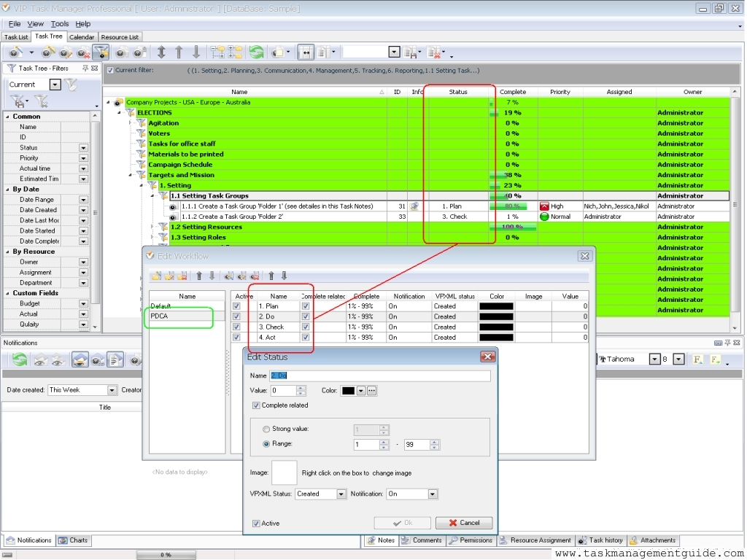Open the Date Range filter dropdown
The width and height of the screenshot is (747, 560).
[83, 200]
